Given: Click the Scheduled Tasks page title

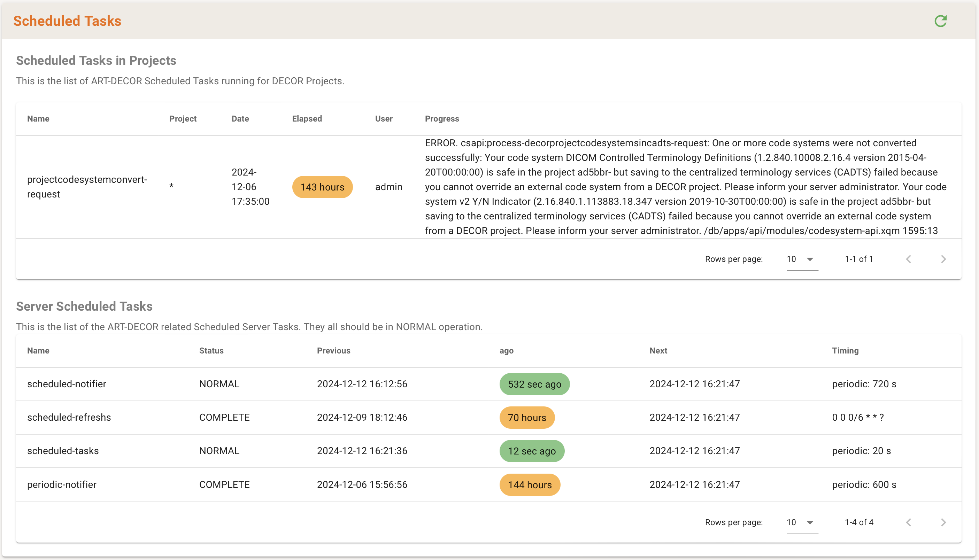Looking at the screenshot, I should tap(67, 21).
